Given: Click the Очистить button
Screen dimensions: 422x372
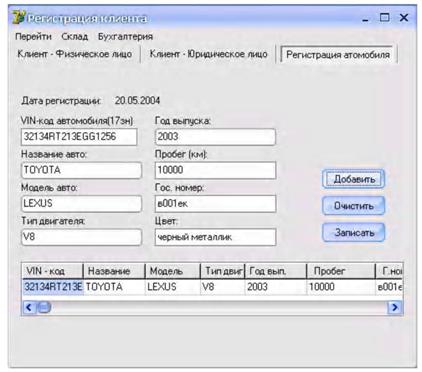Looking at the screenshot, I should (354, 206).
